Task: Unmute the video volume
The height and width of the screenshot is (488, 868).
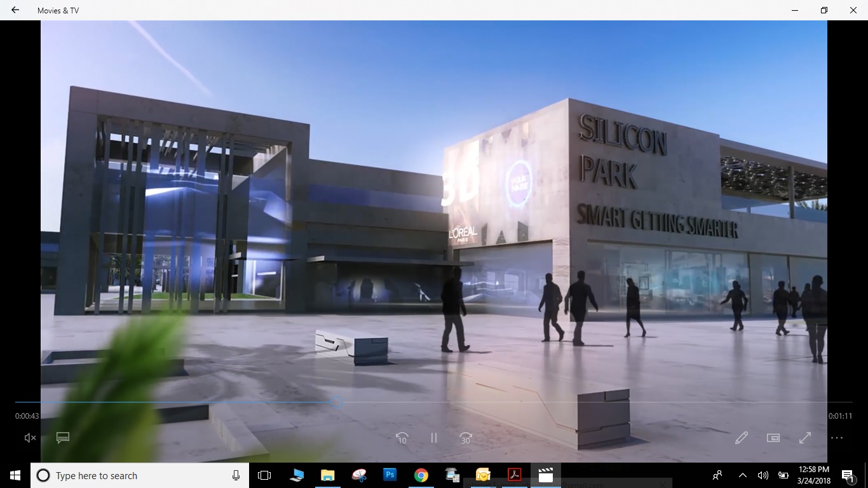Action: (x=30, y=438)
